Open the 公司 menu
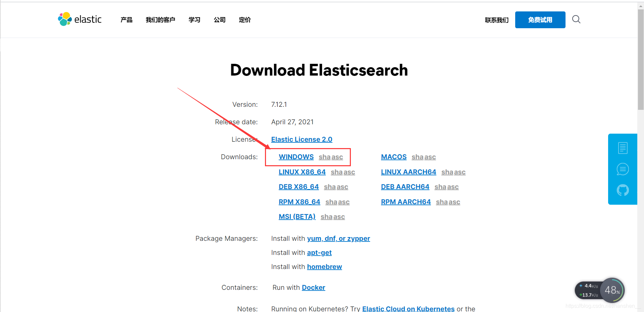 (x=220, y=20)
